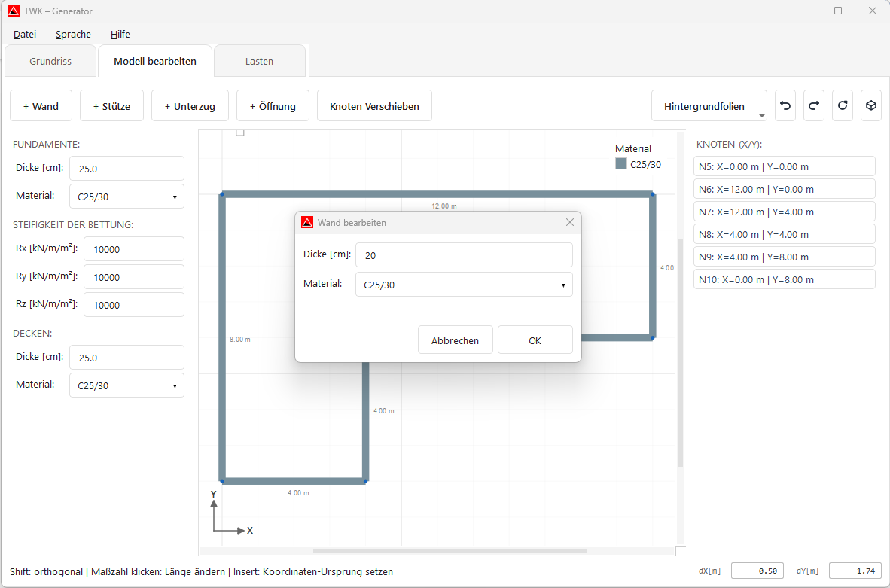The height and width of the screenshot is (588, 890).
Task: Open the Sprache menu
Action: (72, 34)
